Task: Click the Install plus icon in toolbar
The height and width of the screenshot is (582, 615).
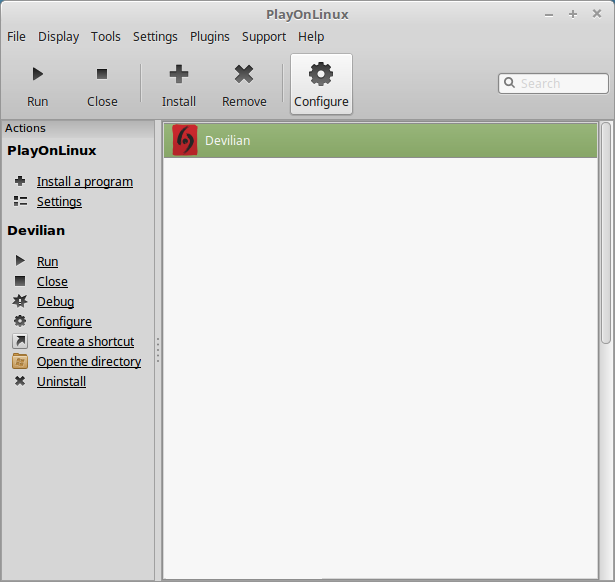Action: 179,74
